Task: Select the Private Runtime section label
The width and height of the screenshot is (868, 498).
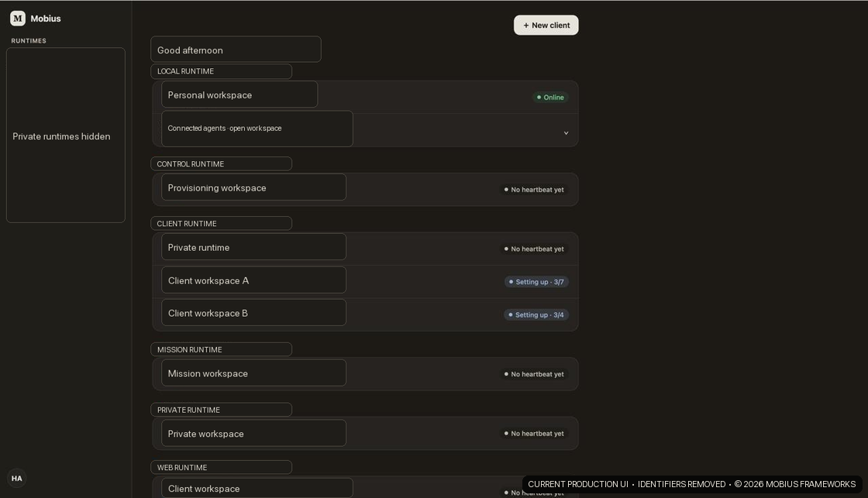Action: (x=221, y=410)
